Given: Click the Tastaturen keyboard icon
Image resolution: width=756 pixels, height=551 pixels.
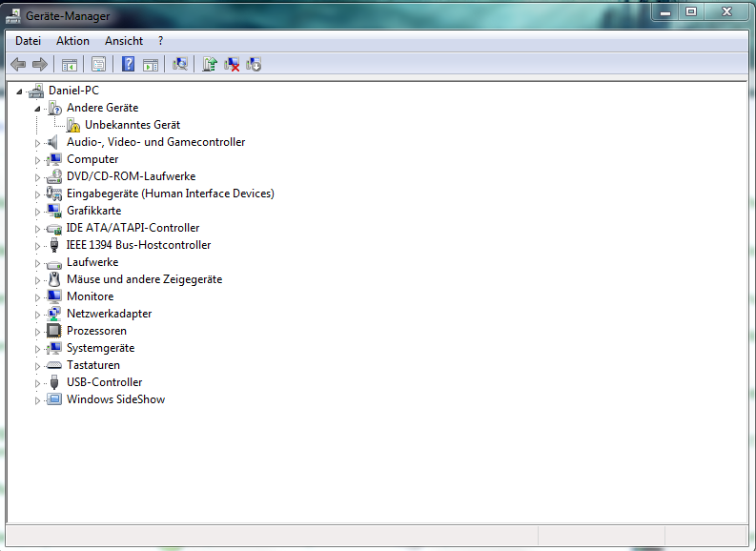Looking at the screenshot, I should (x=54, y=365).
